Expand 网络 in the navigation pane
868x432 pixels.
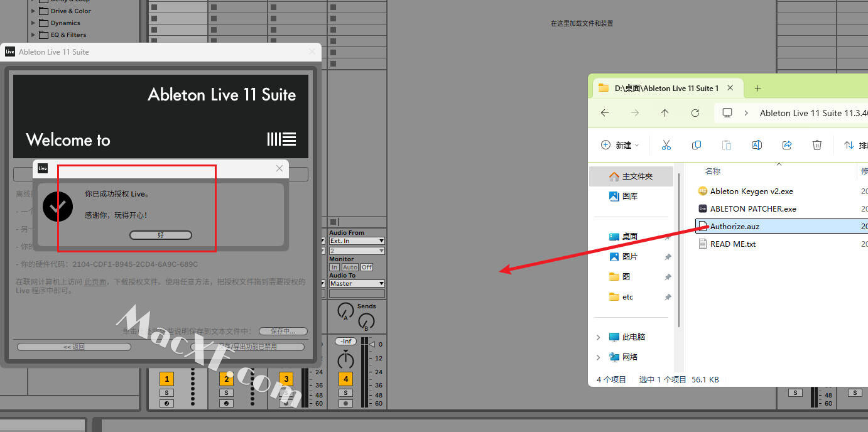[598, 357]
